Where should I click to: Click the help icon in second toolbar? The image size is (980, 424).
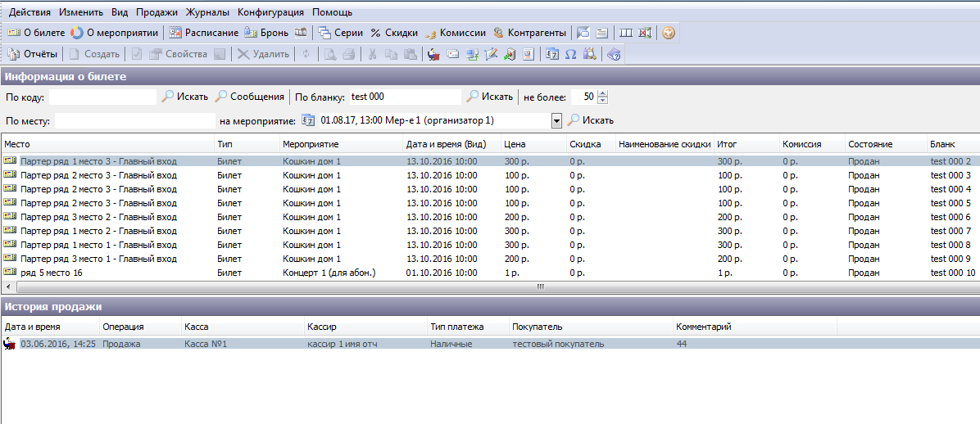(614, 55)
